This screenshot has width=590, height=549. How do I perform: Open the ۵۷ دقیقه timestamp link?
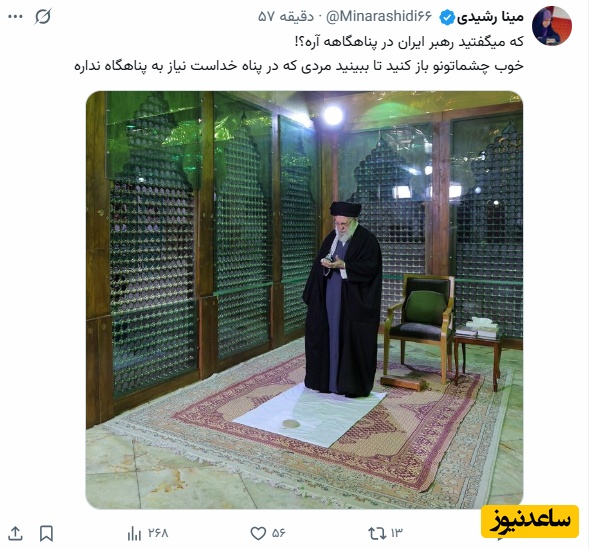coord(286,17)
